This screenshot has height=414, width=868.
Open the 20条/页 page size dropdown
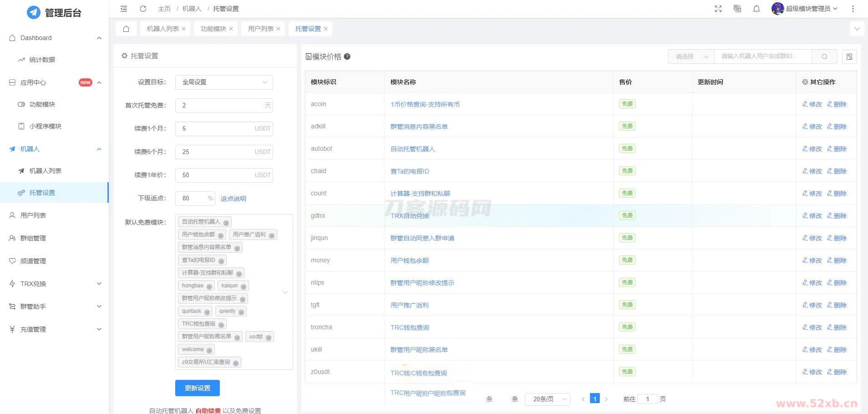547,399
